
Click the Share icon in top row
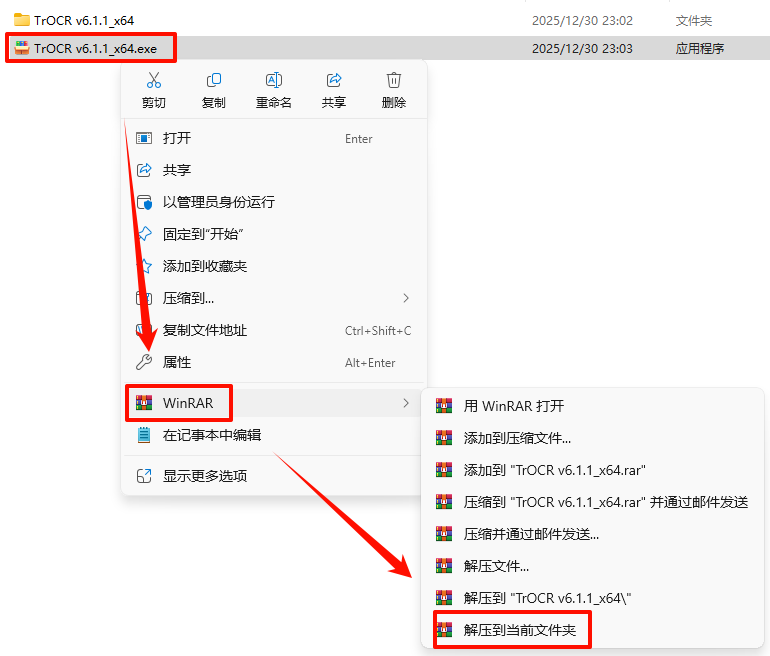coord(334,80)
